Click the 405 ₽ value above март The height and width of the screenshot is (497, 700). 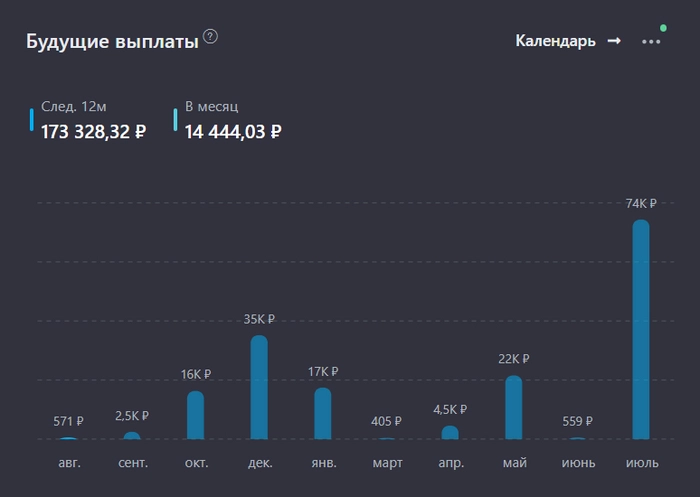[386, 421]
